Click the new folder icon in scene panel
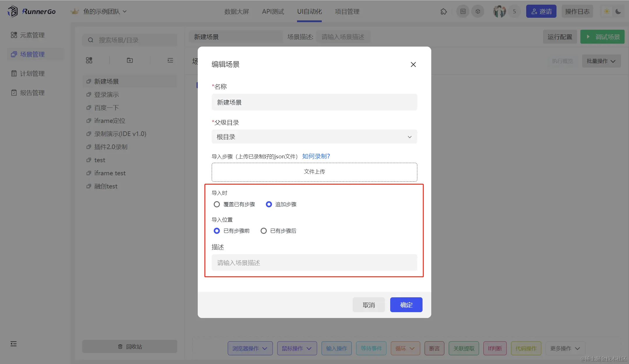 click(x=130, y=60)
